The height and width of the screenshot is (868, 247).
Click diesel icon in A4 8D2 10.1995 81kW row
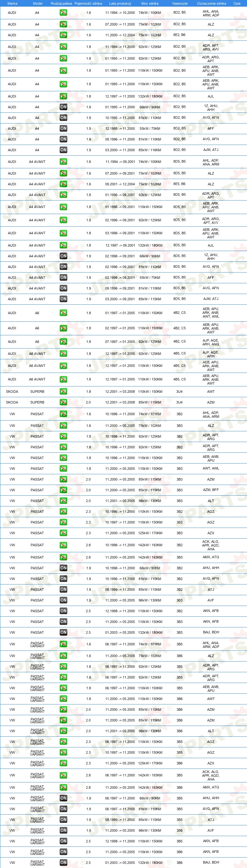click(x=63, y=117)
